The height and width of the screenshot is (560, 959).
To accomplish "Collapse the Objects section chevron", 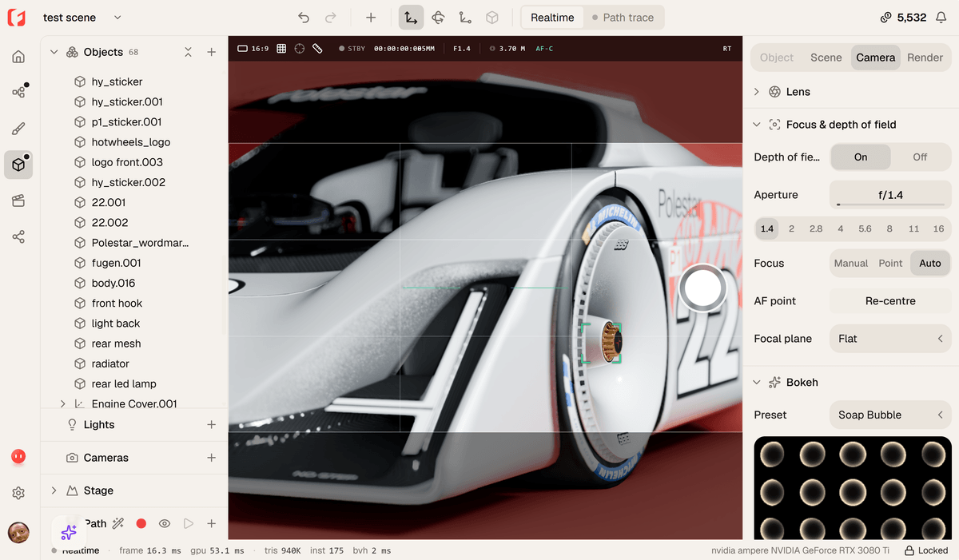I will (x=54, y=52).
